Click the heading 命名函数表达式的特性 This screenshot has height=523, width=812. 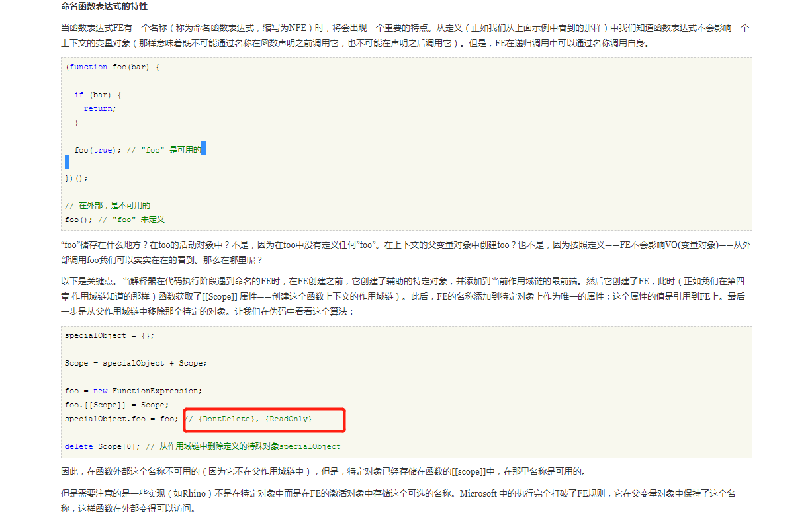click(x=104, y=7)
